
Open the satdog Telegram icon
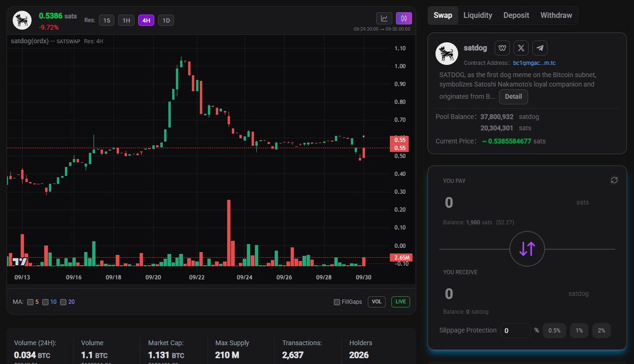point(539,48)
